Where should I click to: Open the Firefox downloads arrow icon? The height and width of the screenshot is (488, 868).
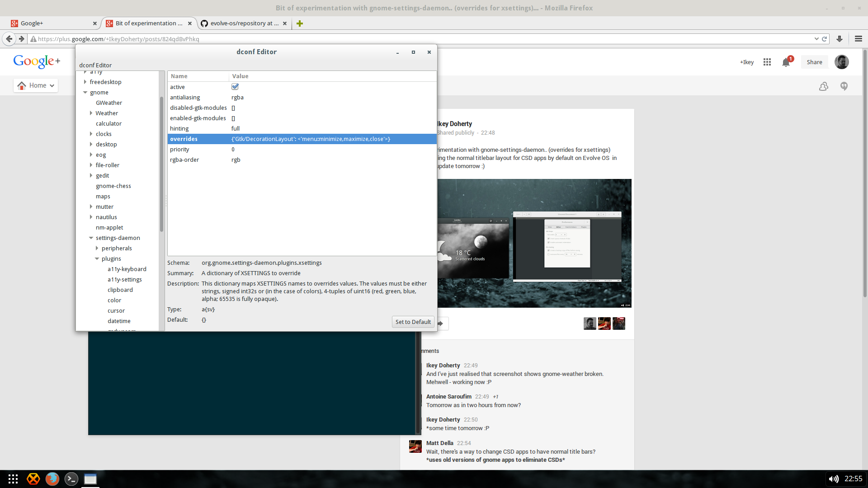pos(840,39)
